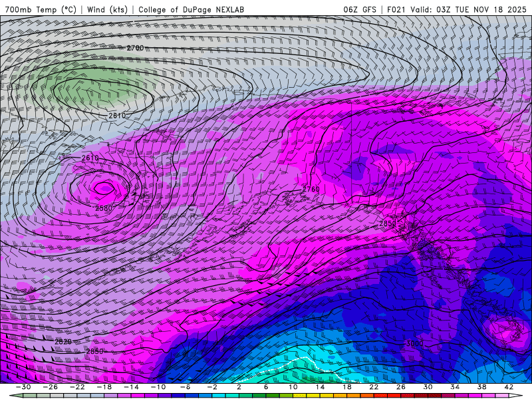
Task: Click the 2820 contour label
Action: point(63,342)
